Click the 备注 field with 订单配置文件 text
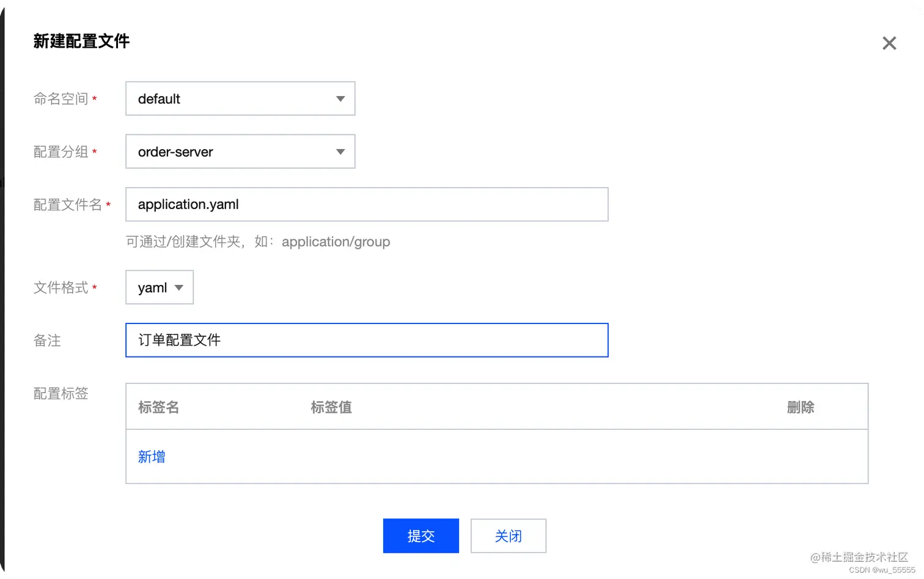Screen dimensions: 924x579 point(366,340)
